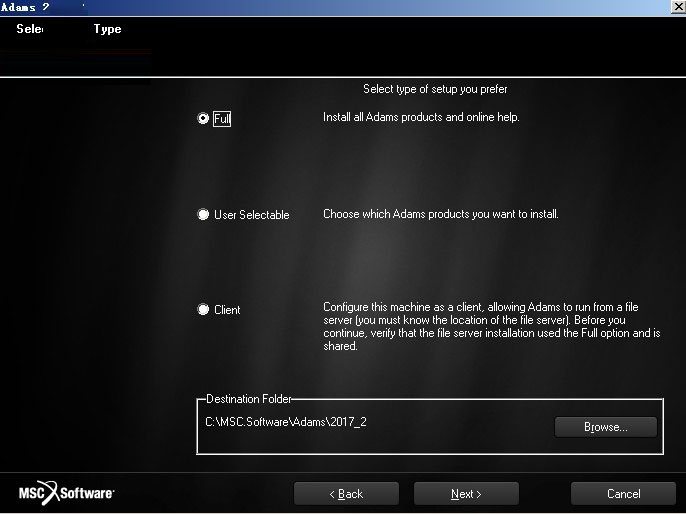
Task: Click the destination path C:\MSC.Software\Adams\2017_2
Action: pyautogui.click(x=286, y=422)
